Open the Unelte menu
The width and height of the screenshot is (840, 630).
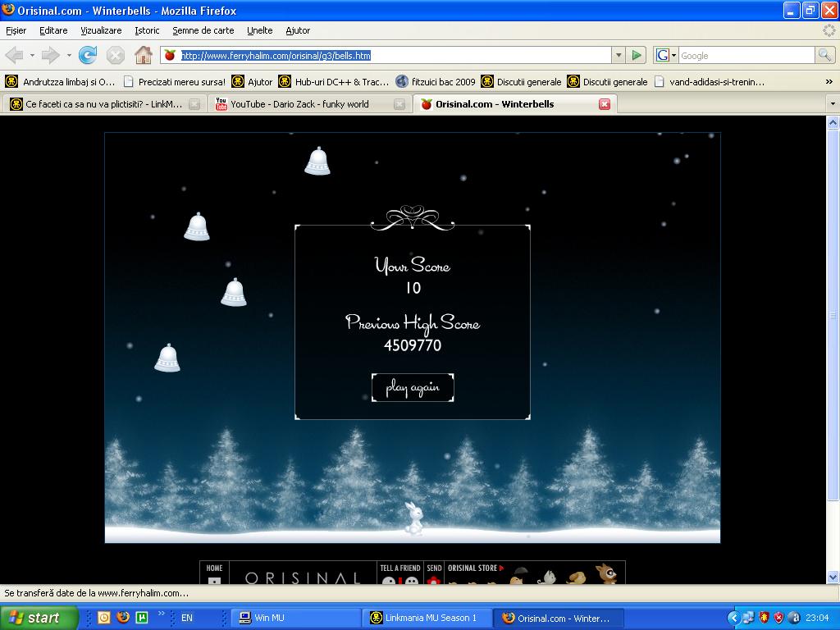pos(260,30)
